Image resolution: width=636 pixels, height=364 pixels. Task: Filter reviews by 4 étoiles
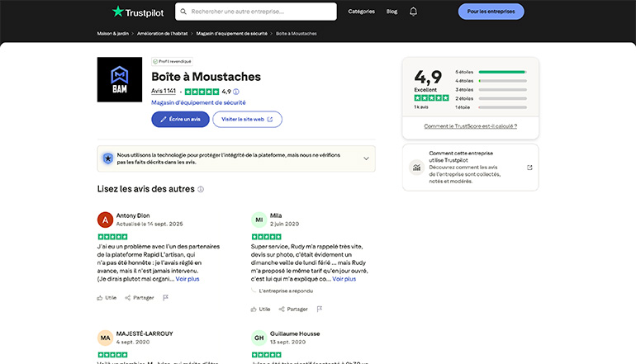point(491,81)
